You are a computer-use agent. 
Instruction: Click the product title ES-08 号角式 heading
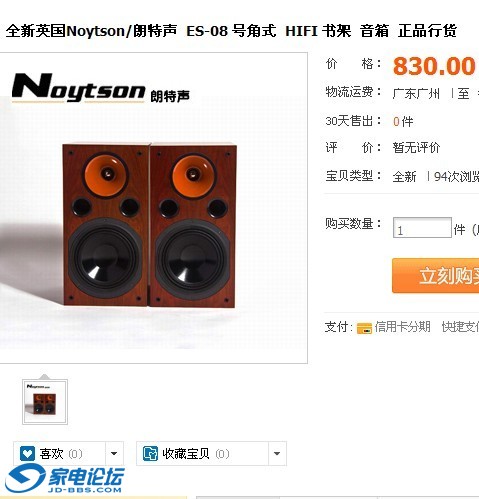pyautogui.click(x=231, y=31)
